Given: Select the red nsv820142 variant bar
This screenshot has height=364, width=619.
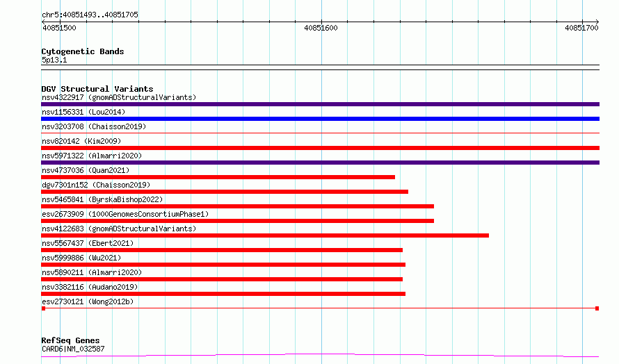Looking at the screenshot, I should pos(320,148).
